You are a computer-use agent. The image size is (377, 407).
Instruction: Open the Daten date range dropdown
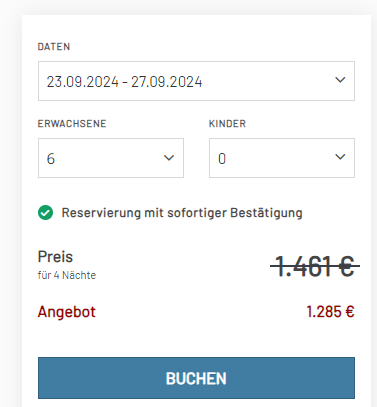tap(196, 81)
